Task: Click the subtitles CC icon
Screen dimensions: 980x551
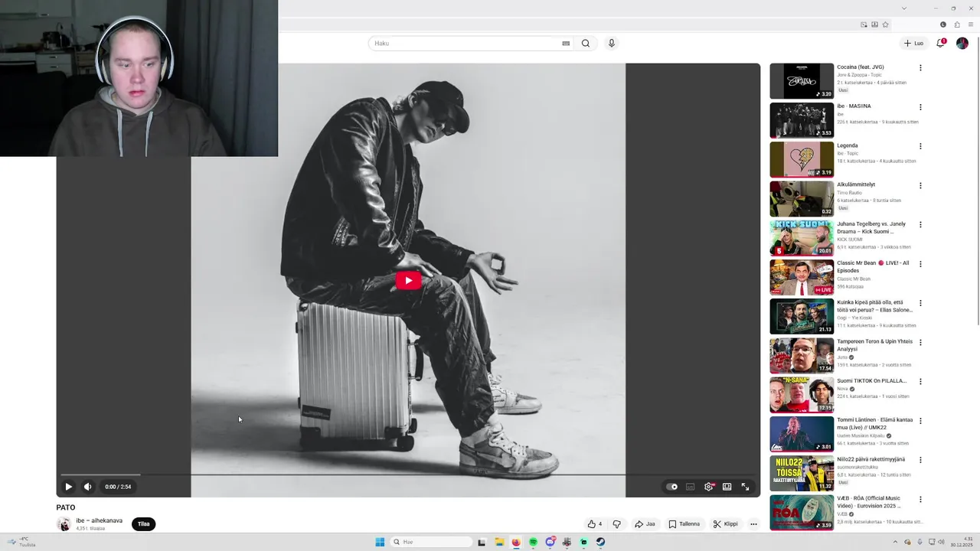Action: pos(690,487)
